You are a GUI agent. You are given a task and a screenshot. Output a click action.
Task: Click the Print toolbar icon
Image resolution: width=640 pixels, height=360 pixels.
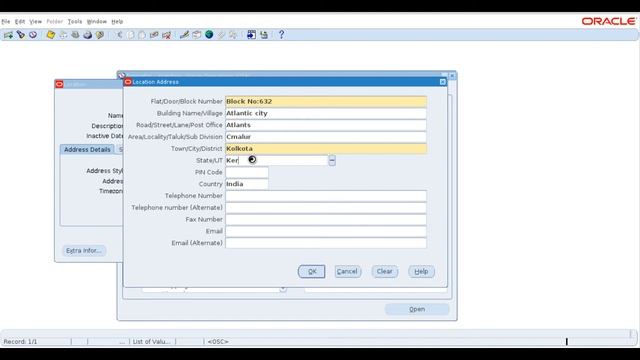88,35
